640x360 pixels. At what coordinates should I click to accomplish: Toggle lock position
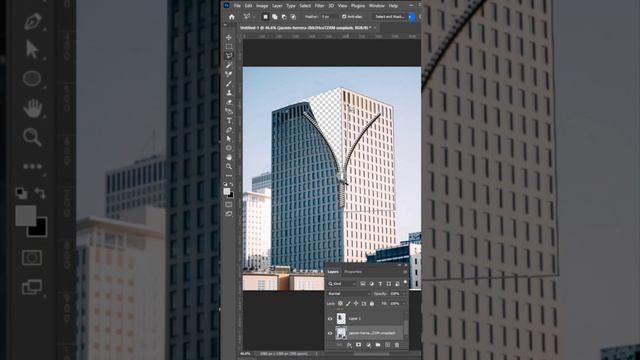[356, 304]
